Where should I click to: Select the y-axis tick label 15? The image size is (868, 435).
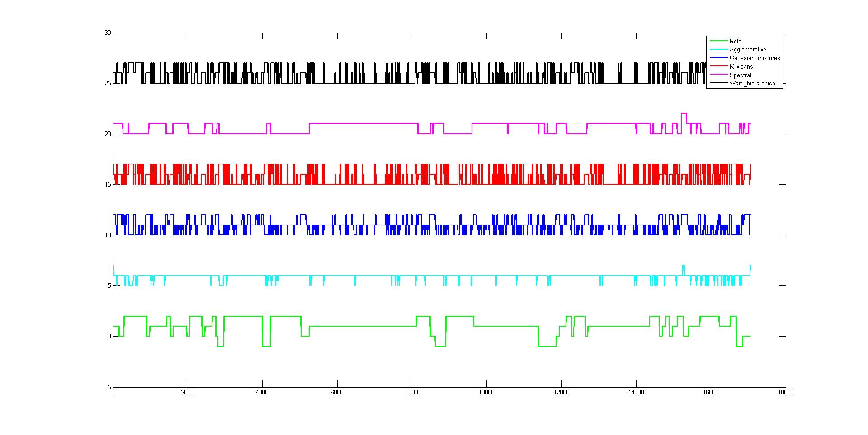(107, 185)
